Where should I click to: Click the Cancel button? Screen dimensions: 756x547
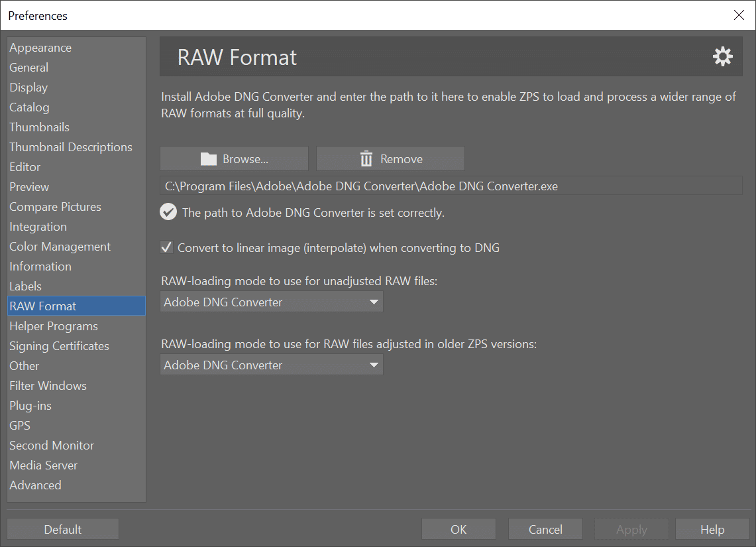[545, 529]
